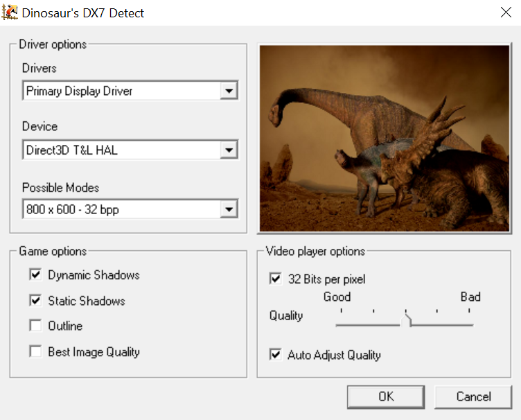Click the Dinosaur app icon in title bar
This screenshot has width=521, height=420.
point(10,12)
